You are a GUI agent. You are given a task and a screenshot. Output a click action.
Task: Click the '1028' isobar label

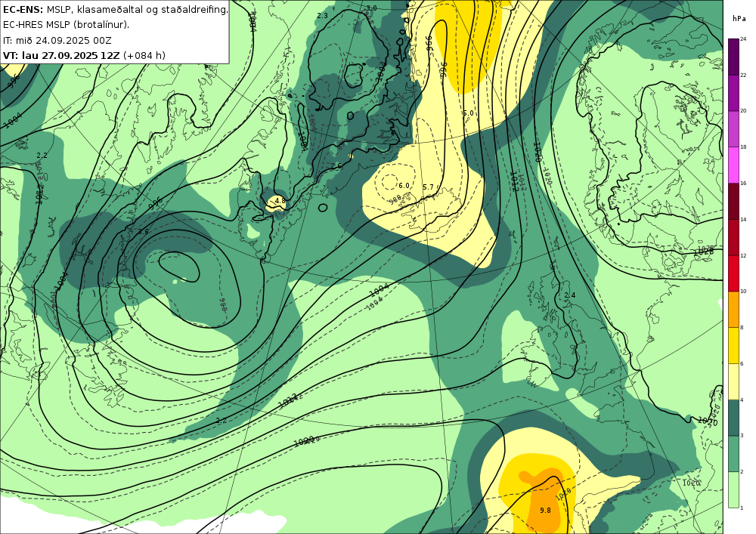click(705, 251)
